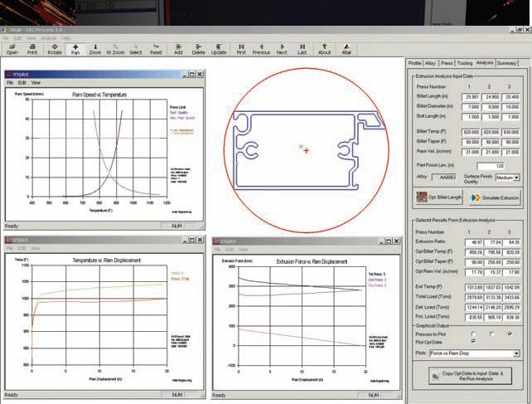The height and width of the screenshot is (404, 532).
Task: Open File menu in Ram Speed XYplot window
Action: tap(10, 83)
